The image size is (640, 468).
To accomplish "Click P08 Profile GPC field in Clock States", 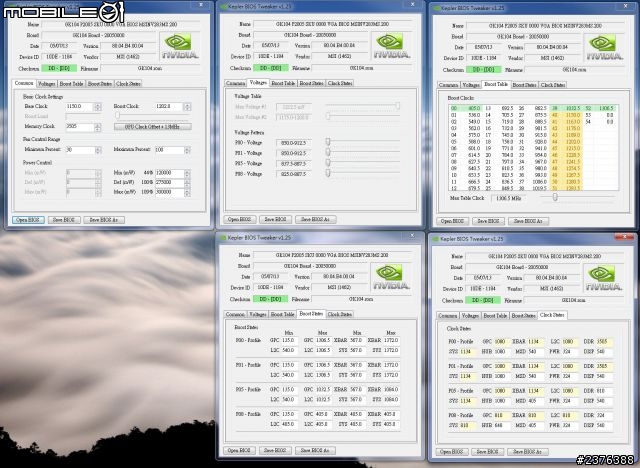I will (x=502, y=415).
